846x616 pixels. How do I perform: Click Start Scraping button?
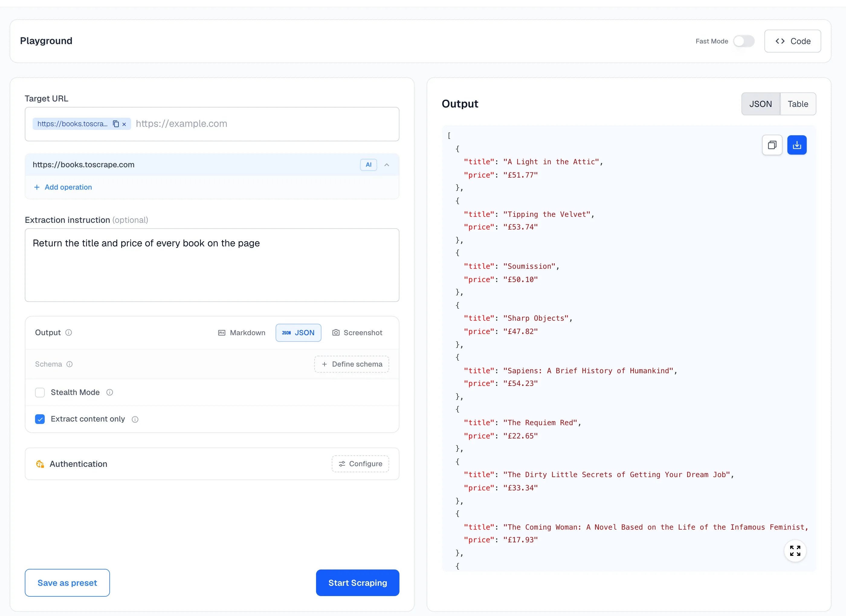(357, 583)
